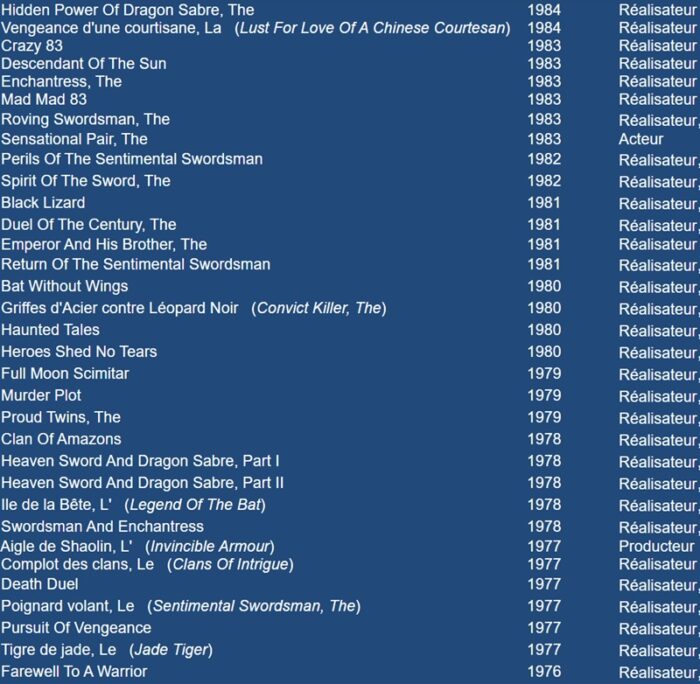Image resolution: width=700 pixels, height=684 pixels.
Task: Open the 'Death Duel' film page
Action: pyautogui.click(x=39, y=584)
